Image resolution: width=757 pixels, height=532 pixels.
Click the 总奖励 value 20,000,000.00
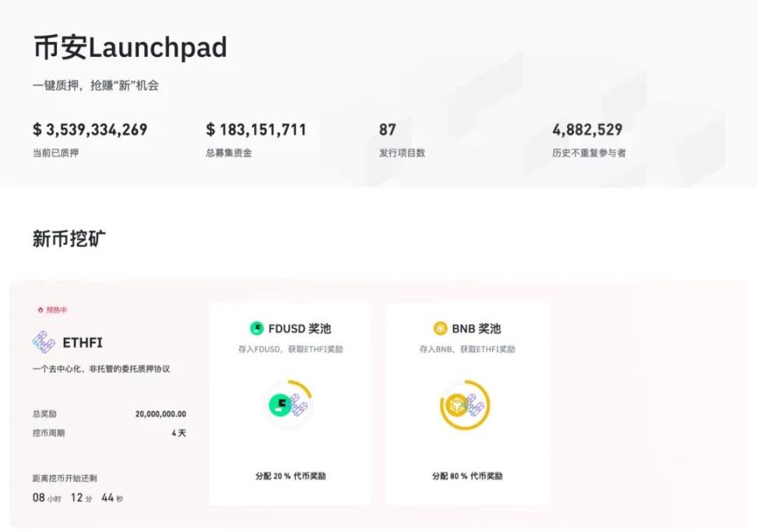[160, 414]
